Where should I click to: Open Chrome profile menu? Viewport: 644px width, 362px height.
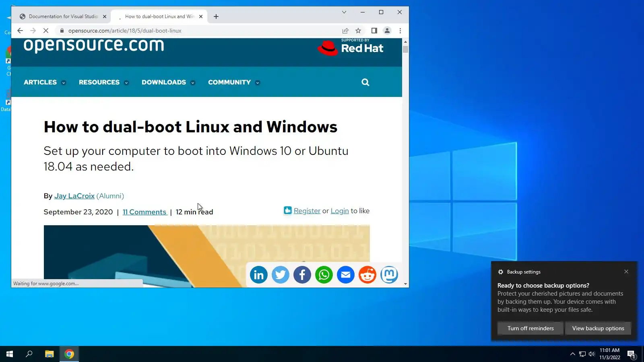click(x=387, y=31)
